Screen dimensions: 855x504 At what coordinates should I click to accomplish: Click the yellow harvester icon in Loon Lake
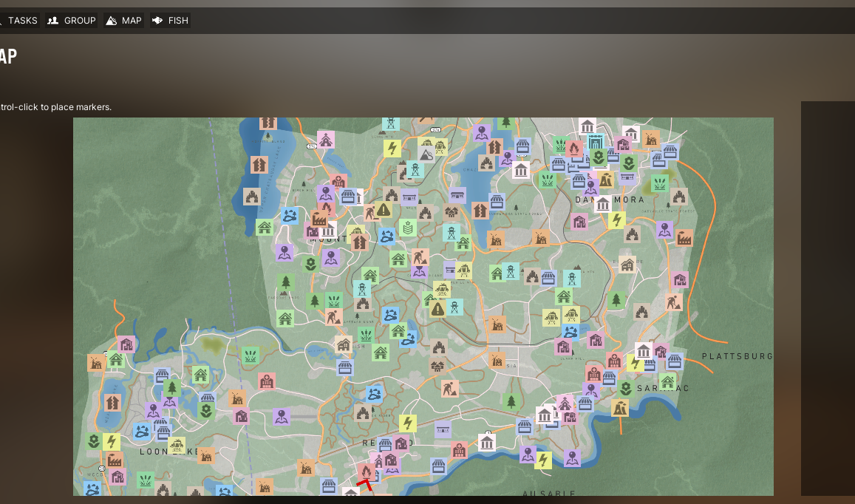[x=176, y=446]
